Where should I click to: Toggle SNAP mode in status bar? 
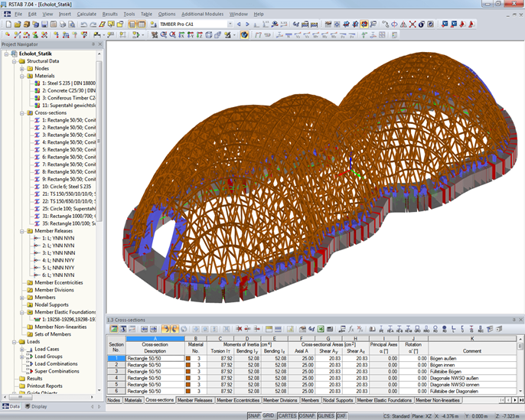click(x=253, y=415)
